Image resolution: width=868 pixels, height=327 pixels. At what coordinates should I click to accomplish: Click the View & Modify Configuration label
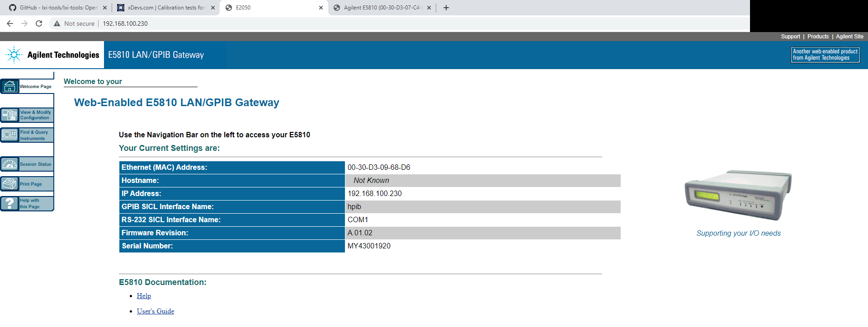(x=36, y=115)
